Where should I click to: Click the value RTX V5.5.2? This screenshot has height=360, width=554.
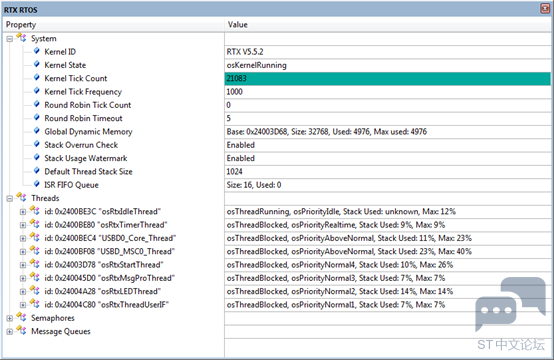[245, 52]
